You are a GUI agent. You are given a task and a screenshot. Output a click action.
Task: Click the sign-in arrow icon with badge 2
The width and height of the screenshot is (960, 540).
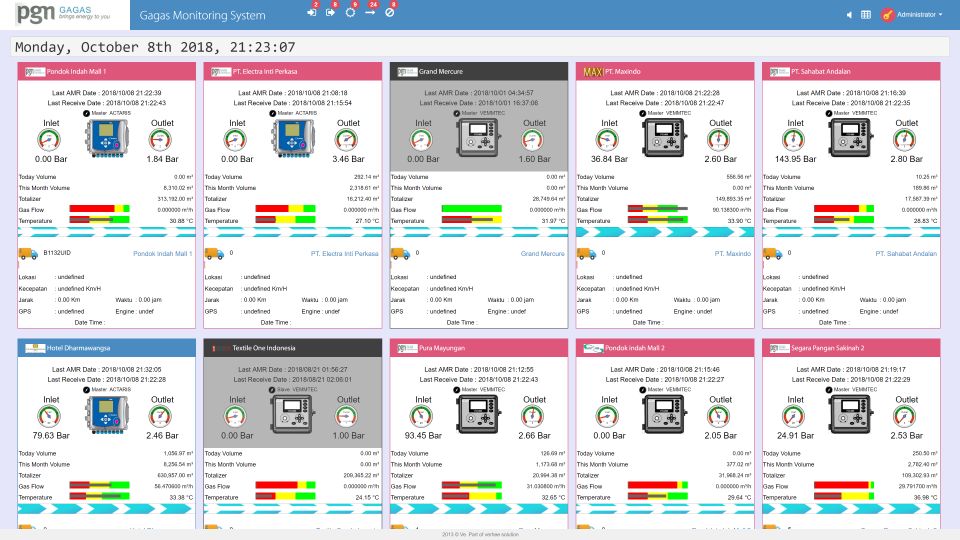311,12
